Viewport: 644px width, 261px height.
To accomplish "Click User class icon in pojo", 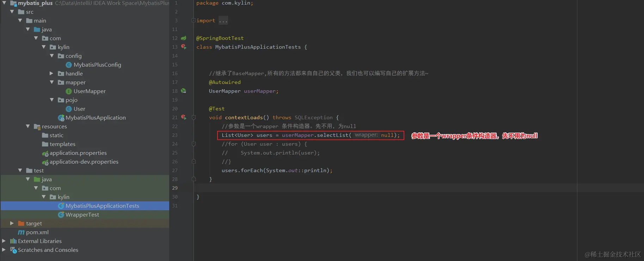I will [69, 109].
